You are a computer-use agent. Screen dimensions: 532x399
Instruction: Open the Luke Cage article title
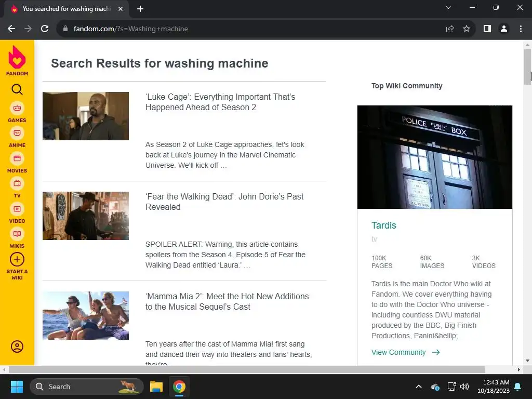coord(220,102)
